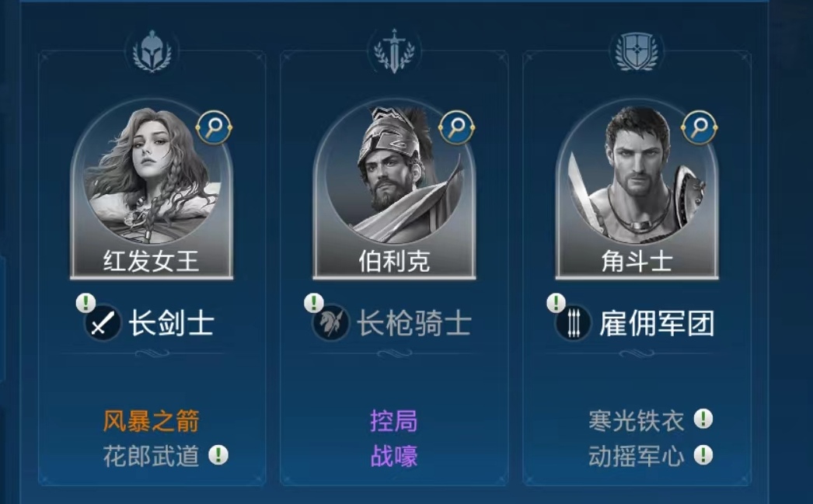Select the 红发女王 hero portrait

coord(152,189)
